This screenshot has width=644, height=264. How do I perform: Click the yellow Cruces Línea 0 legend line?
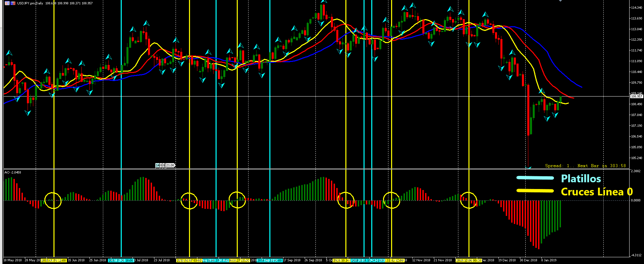click(535, 191)
